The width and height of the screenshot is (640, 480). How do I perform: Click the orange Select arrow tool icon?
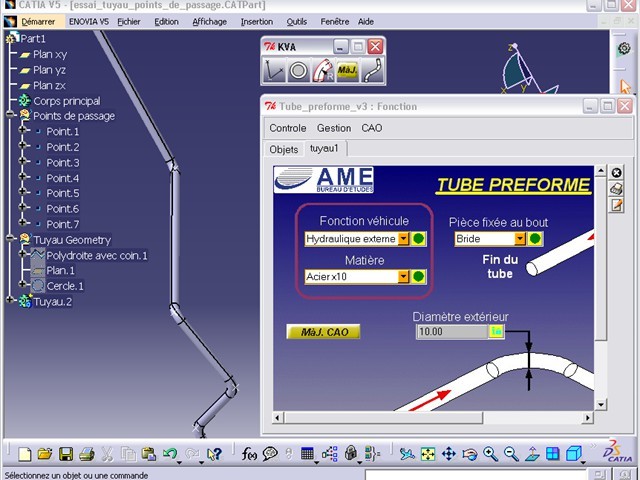click(x=624, y=87)
